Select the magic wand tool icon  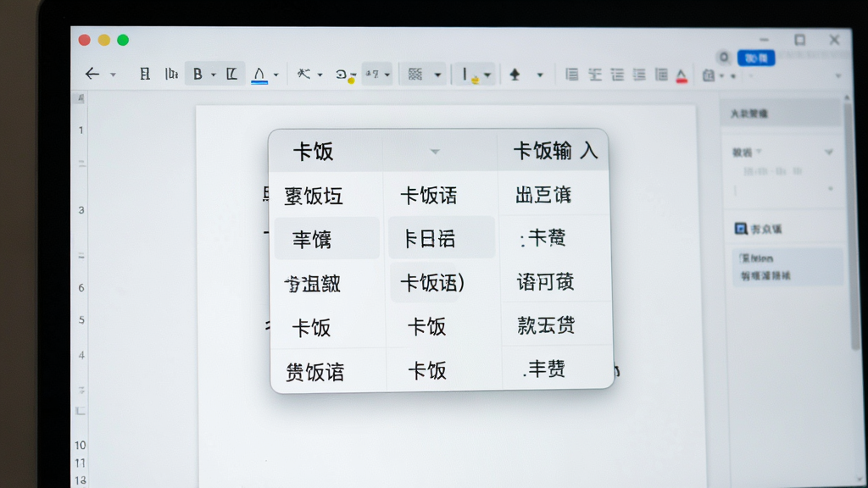pyautogui.click(x=303, y=74)
